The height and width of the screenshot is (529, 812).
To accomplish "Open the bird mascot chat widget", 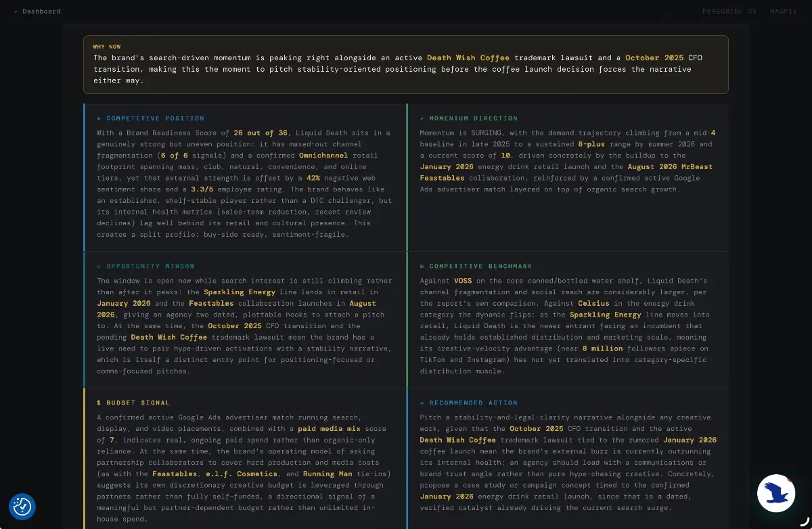I will [x=776, y=493].
